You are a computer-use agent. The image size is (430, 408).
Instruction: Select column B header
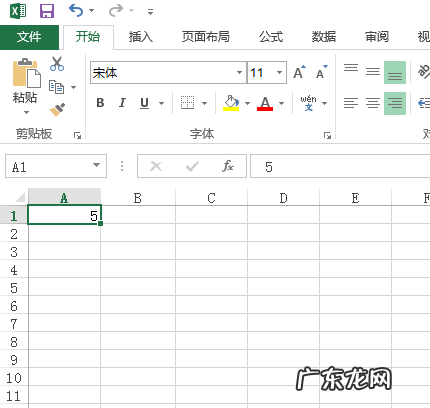[138, 197]
